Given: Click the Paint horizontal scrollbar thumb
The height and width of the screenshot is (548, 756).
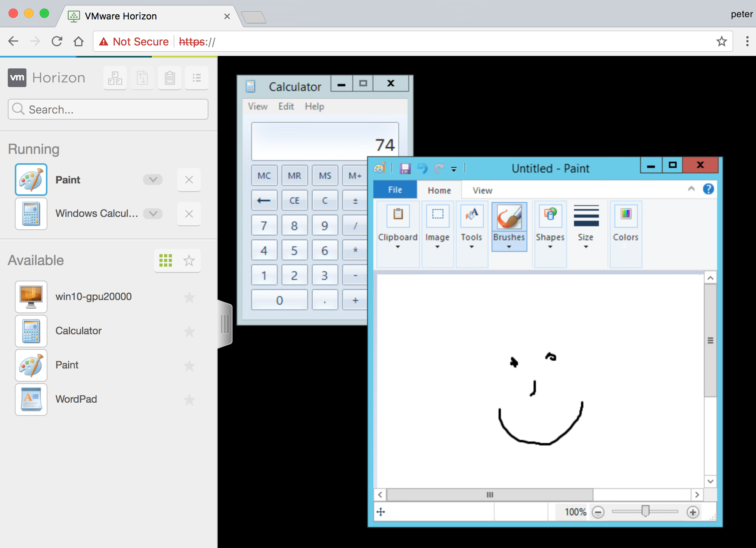Looking at the screenshot, I should (490, 495).
